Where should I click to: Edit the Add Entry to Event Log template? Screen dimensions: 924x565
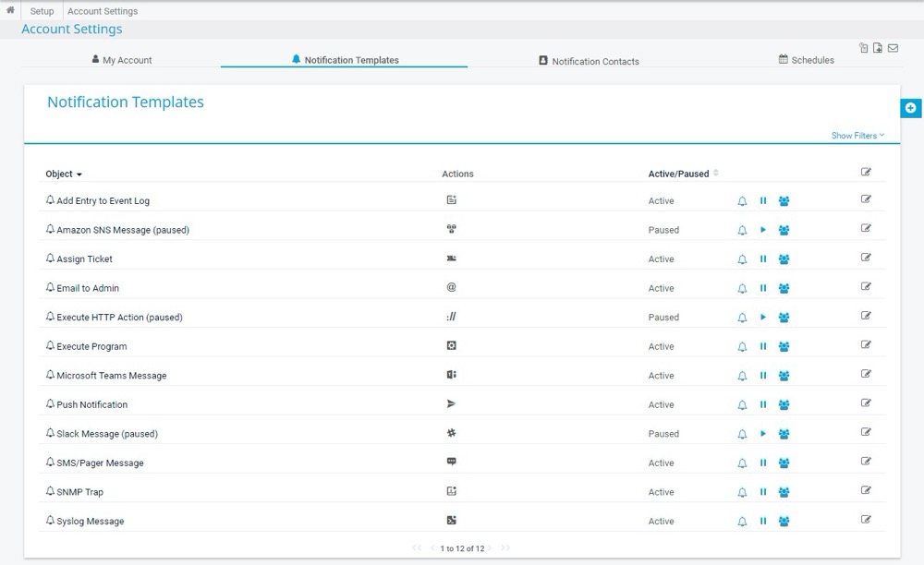(866, 199)
